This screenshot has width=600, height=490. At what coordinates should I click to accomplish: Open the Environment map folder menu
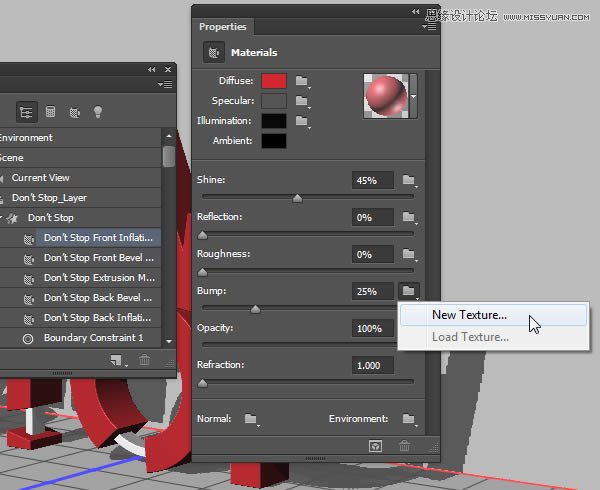(409, 419)
